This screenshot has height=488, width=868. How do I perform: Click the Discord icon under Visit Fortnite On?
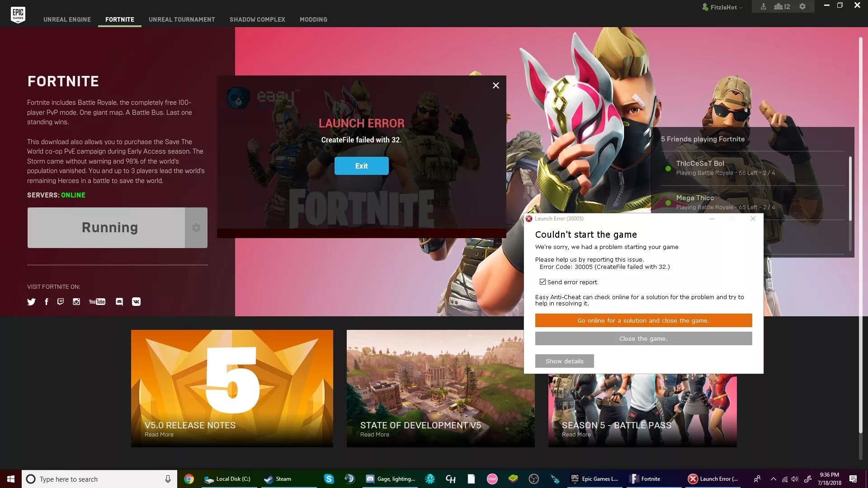click(119, 301)
